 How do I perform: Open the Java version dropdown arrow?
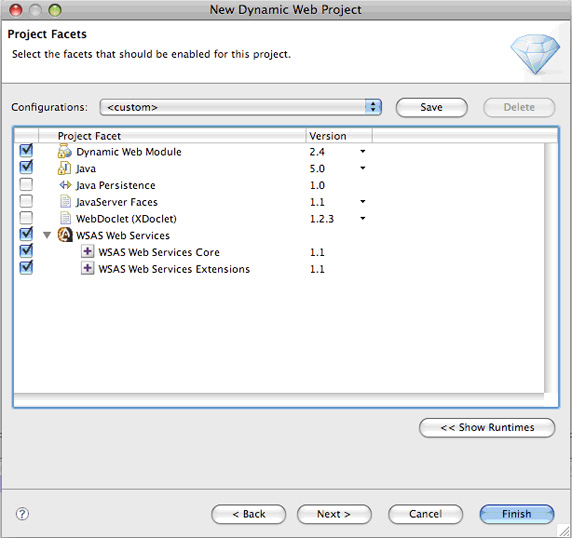click(363, 168)
